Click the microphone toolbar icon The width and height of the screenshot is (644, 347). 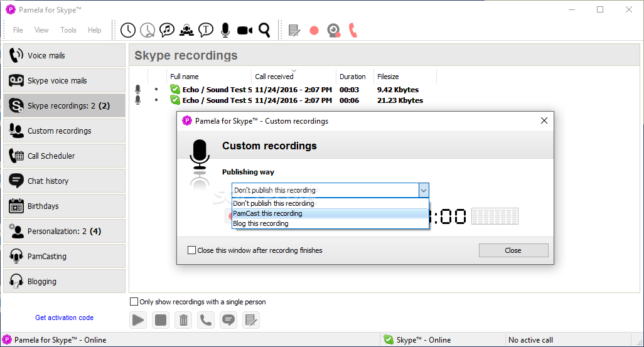pos(225,30)
